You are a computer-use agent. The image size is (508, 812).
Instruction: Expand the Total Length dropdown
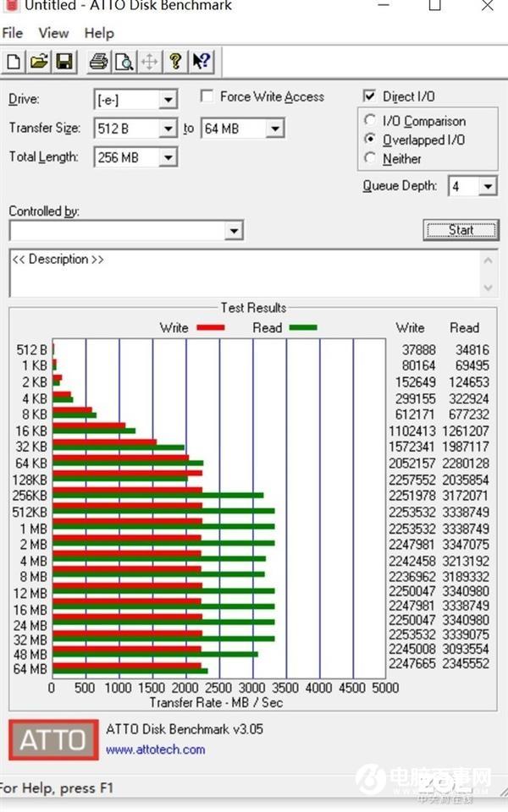(168, 157)
